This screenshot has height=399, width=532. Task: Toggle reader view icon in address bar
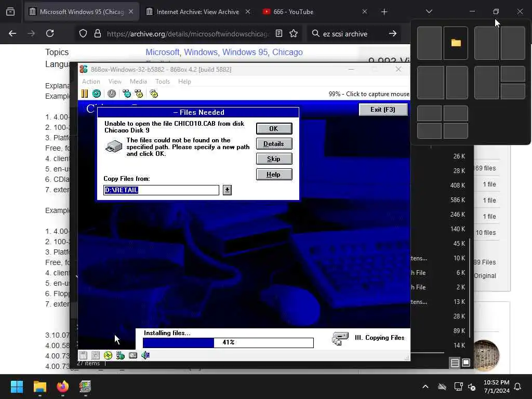(x=279, y=33)
